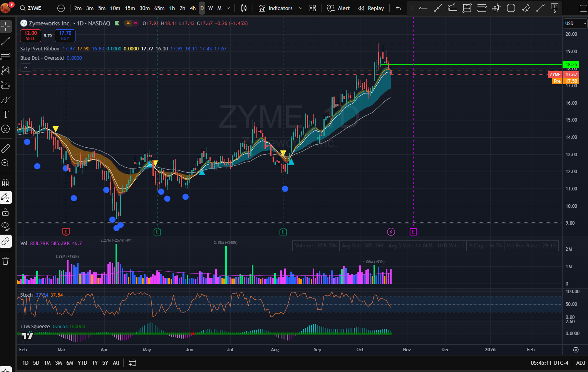Open the UTC-4 timezone menu
This screenshot has height=372, width=588.
tap(549, 363)
